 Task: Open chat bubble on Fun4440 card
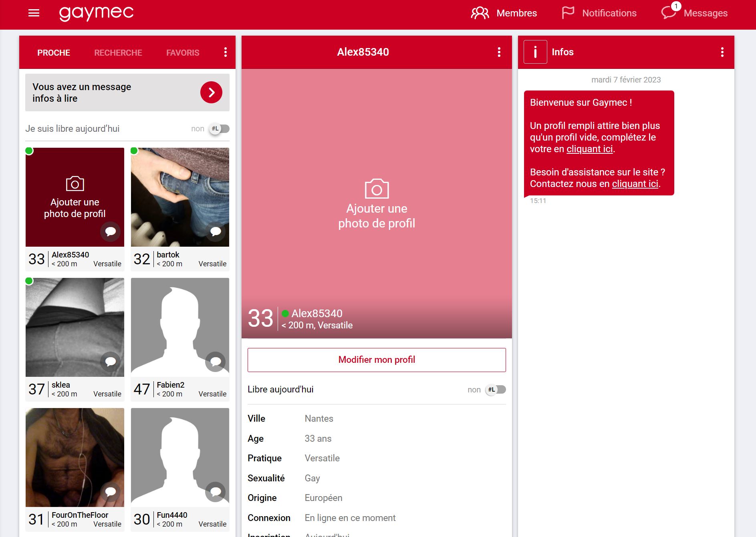(x=216, y=492)
